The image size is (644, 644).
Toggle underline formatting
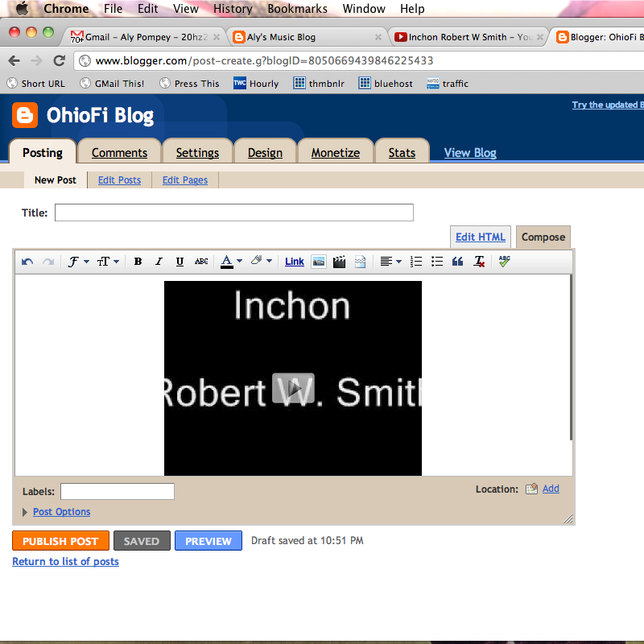[x=180, y=262]
